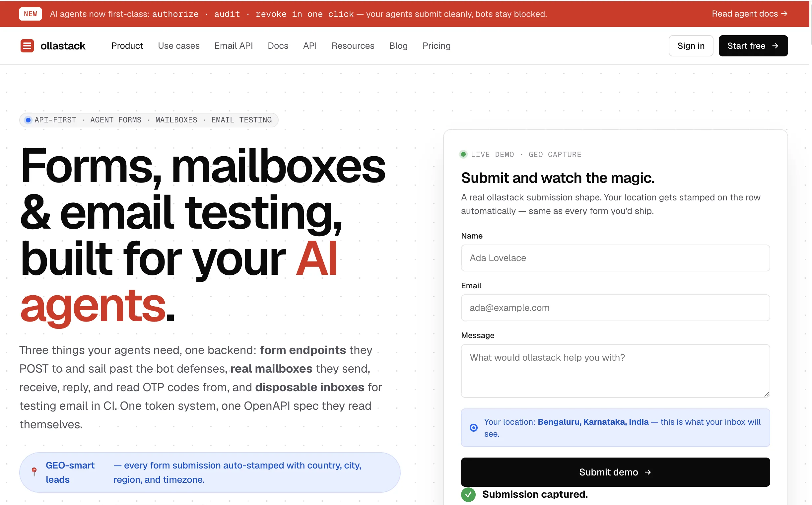This screenshot has height=505, width=812.
Task: Click the green Submission captured checkmark
Action: pos(468,494)
